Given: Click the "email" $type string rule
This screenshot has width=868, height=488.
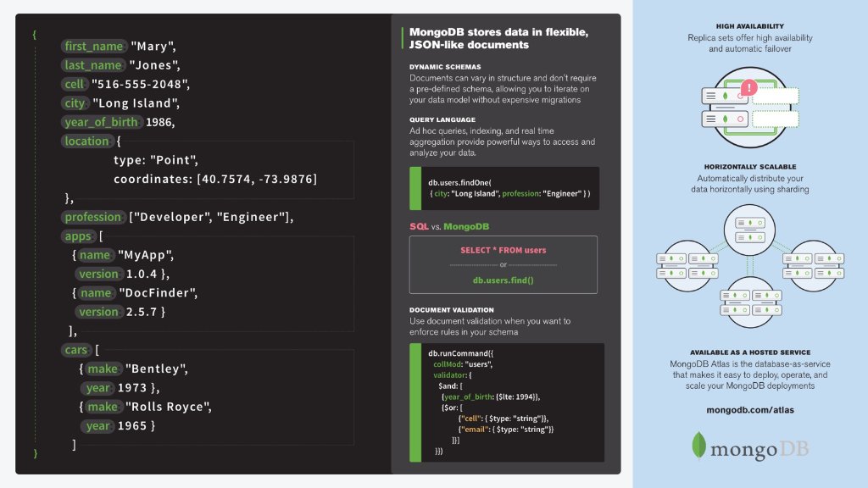Looking at the screenshot, I should click(x=506, y=430).
